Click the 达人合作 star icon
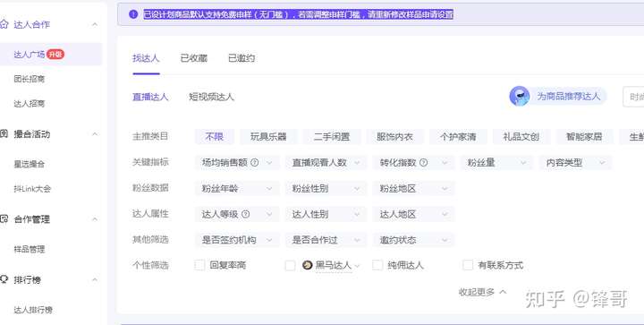 [4, 24]
